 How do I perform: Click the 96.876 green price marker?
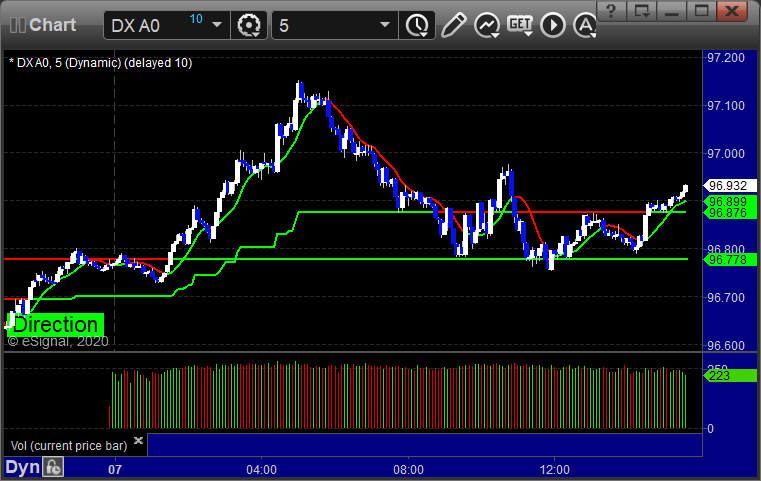click(729, 213)
